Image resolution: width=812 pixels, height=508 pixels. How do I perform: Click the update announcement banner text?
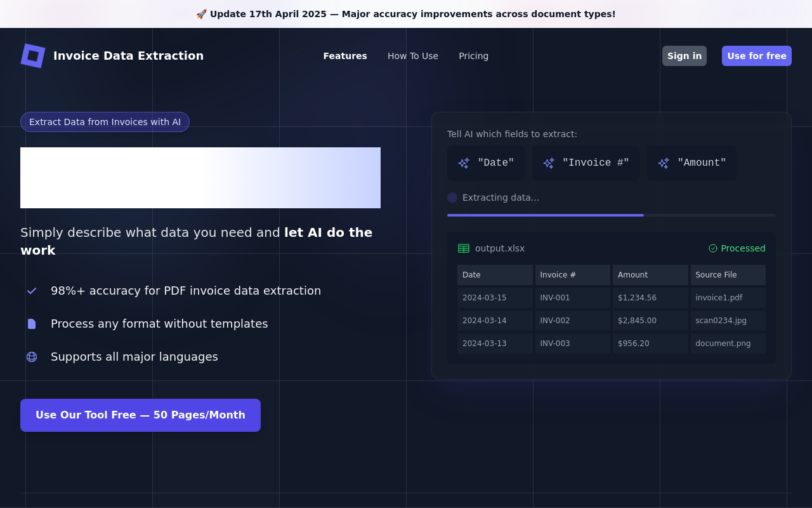pyautogui.click(x=406, y=14)
